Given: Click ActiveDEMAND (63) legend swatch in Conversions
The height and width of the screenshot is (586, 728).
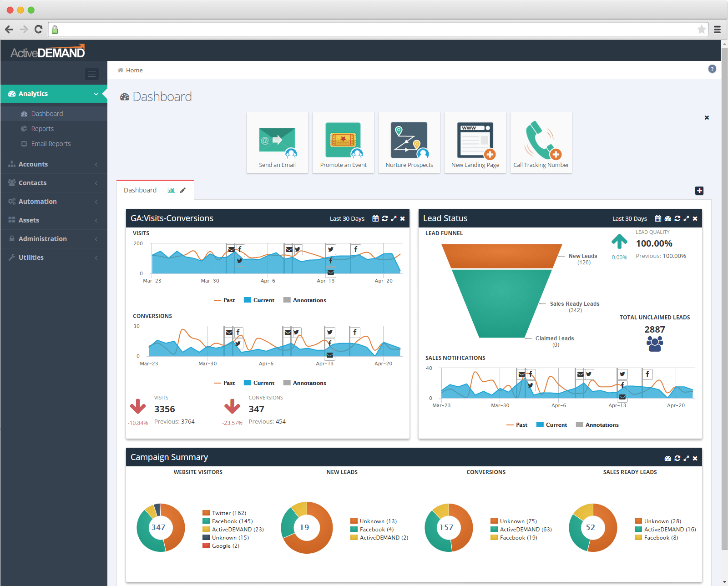Looking at the screenshot, I should tap(494, 530).
